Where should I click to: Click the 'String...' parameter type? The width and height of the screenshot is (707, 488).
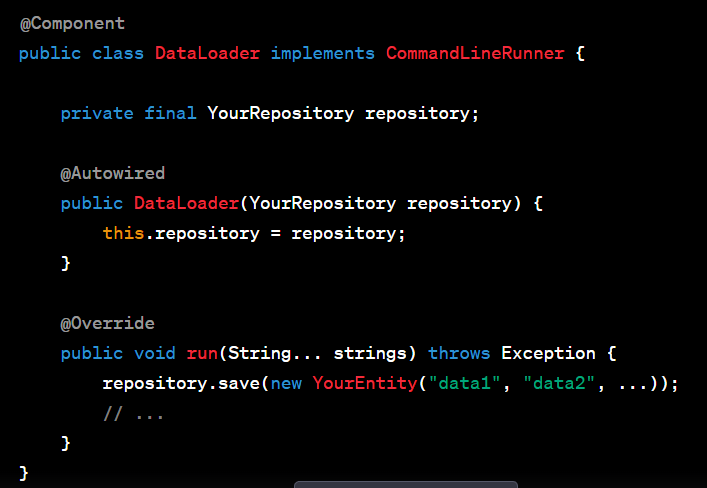pyautogui.click(x=275, y=354)
